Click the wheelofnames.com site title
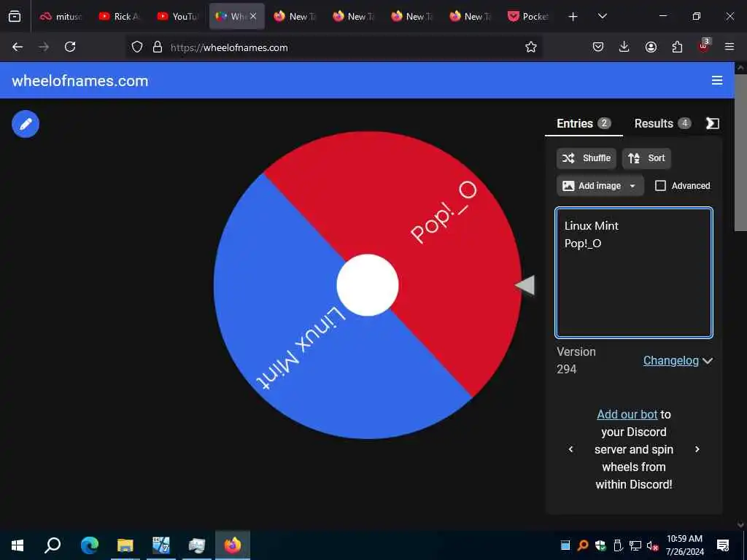The image size is (747, 560). pos(80,81)
